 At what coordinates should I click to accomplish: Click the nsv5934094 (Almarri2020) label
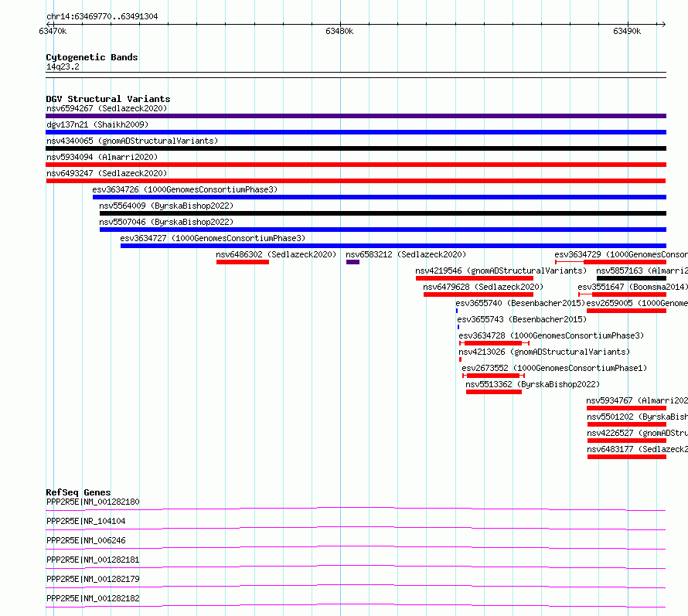click(x=102, y=157)
